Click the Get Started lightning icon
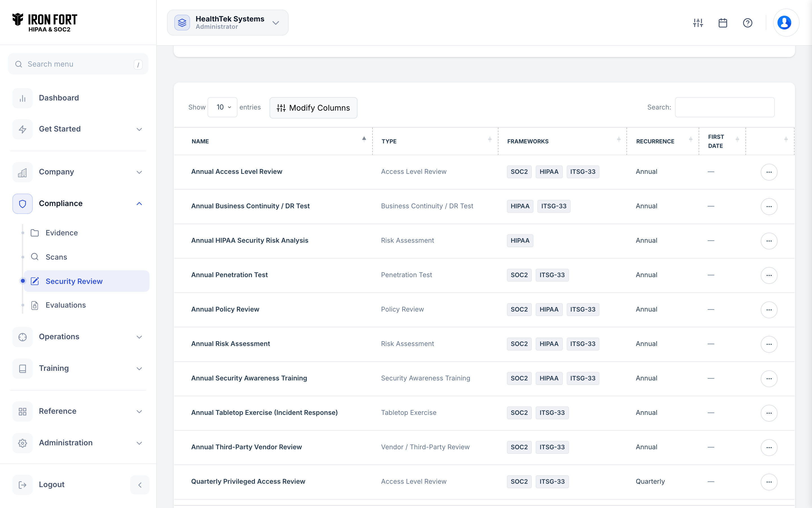Screen dimensions: 812x508 [x=23, y=129]
